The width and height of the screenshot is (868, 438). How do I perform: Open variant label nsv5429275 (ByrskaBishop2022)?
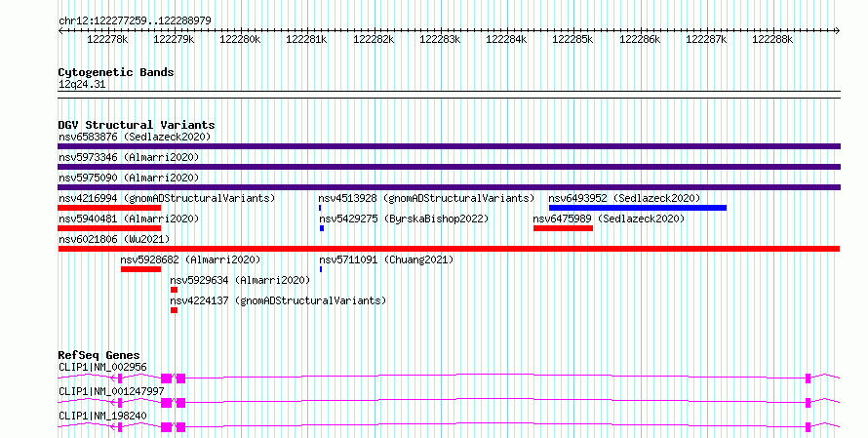coord(404,219)
